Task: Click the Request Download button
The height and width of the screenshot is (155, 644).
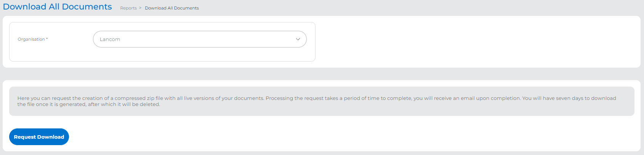Action: [39, 137]
